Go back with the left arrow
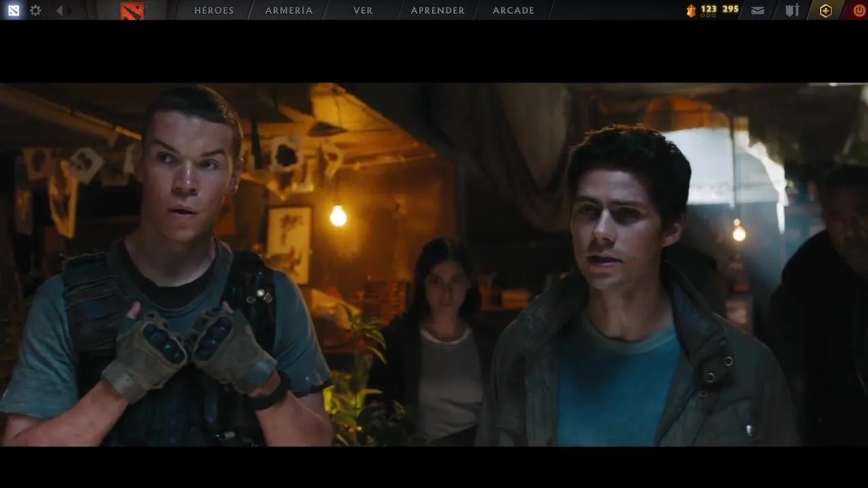 coord(59,10)
